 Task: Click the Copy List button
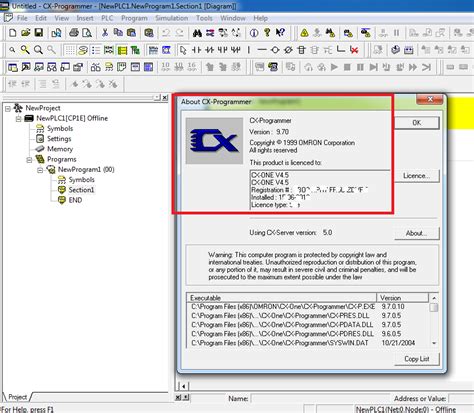[x=417, y=359]
